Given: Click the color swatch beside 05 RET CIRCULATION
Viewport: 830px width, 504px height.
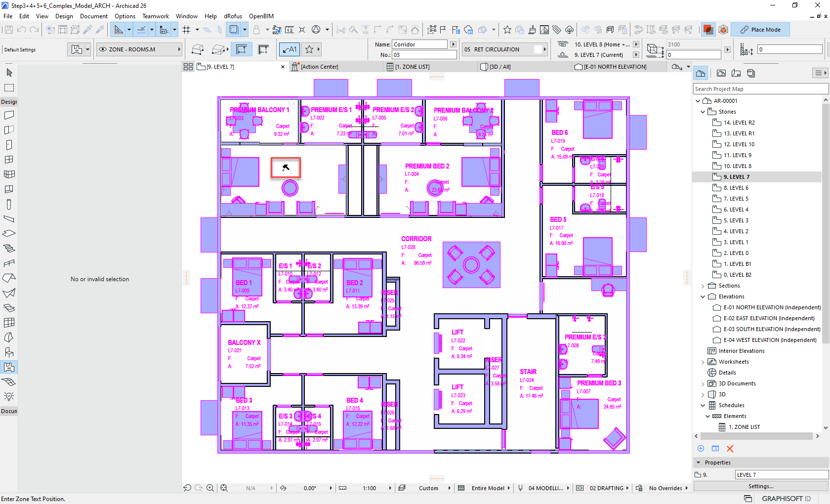Looking at the screenshot, I should (x=538, y=49).
